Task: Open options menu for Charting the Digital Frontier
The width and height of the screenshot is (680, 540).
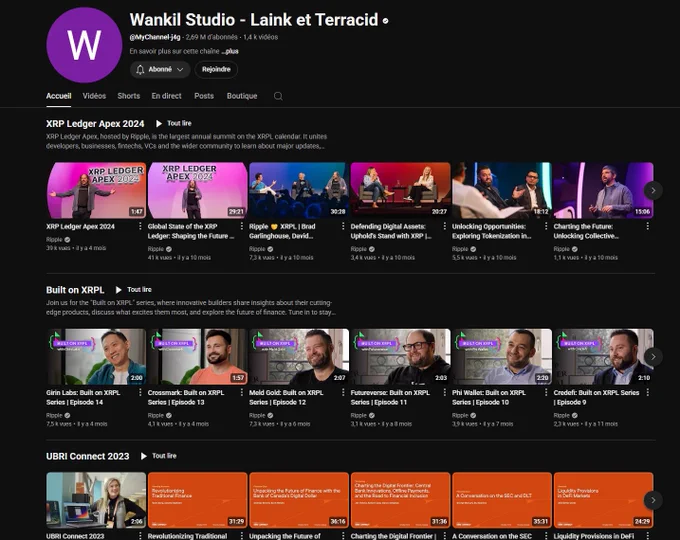Action: (x=445, y=536)
